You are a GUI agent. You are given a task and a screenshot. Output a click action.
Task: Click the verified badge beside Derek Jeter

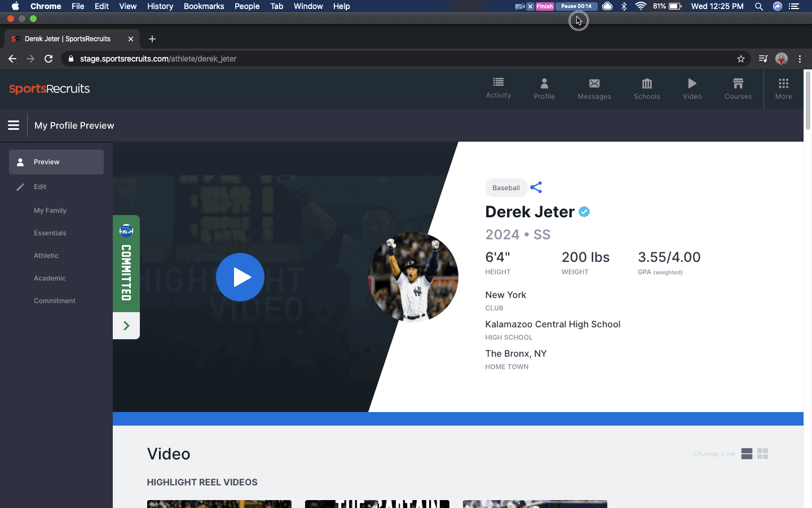(x=584, y=212)
